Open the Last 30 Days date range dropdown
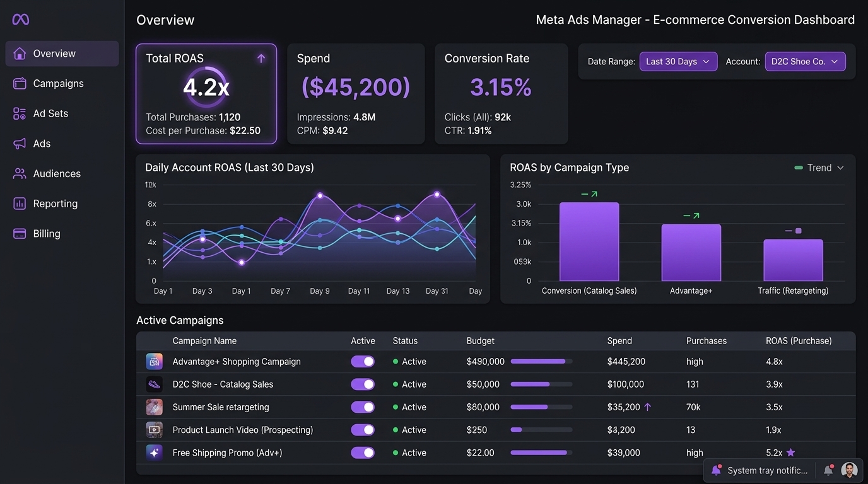 (678, 62)
